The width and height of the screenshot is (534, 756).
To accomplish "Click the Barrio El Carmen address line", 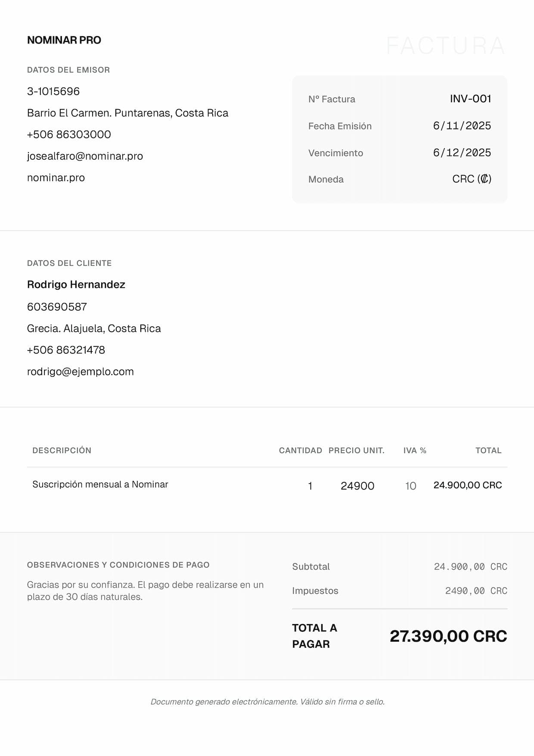I will coord(127,113).
